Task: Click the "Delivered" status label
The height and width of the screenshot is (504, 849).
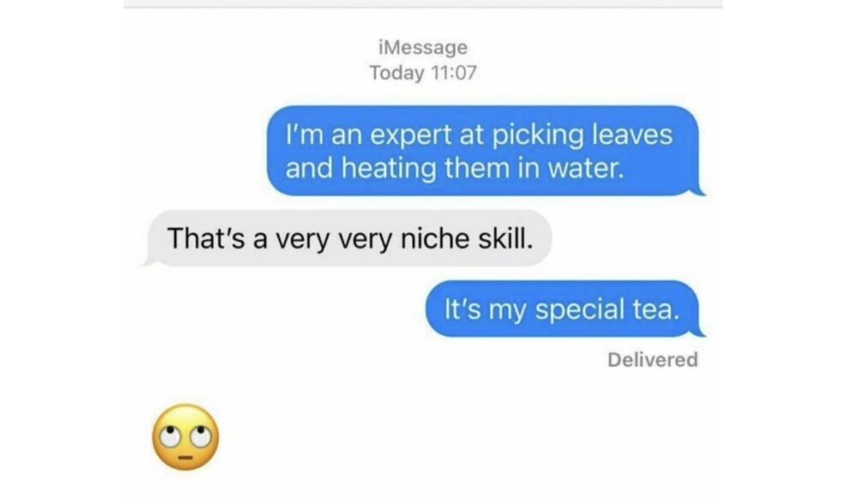Action: coord(653,359)
